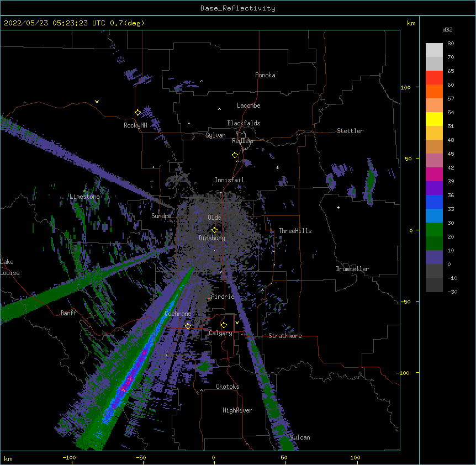Viewport: 476px width, 465px height.
Task: Click the yellow V marker northwest of RockyMH
Action: (97, 102)
